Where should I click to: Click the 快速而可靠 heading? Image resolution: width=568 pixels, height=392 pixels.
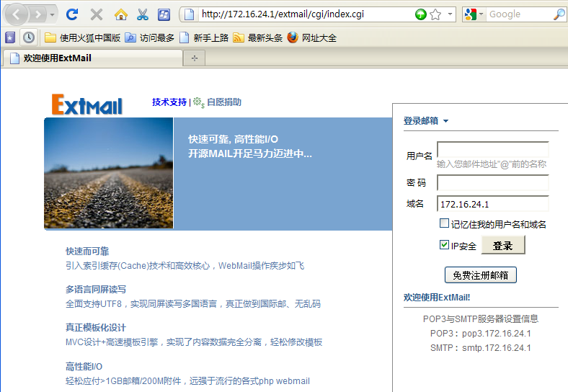tap(87, 251)
